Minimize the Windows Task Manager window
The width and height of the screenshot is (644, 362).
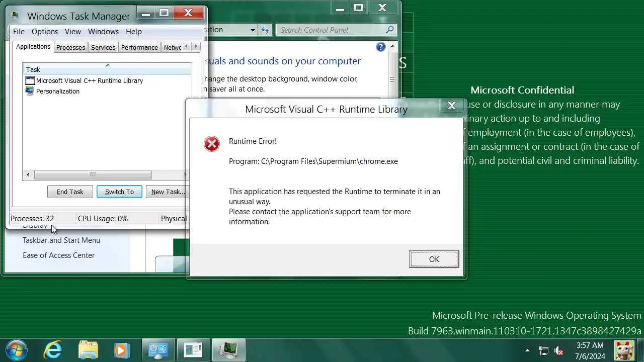(x=146, y=13)
